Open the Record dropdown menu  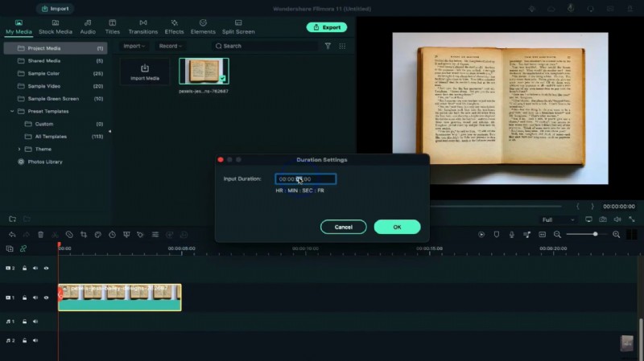click(x=170, y=47)
